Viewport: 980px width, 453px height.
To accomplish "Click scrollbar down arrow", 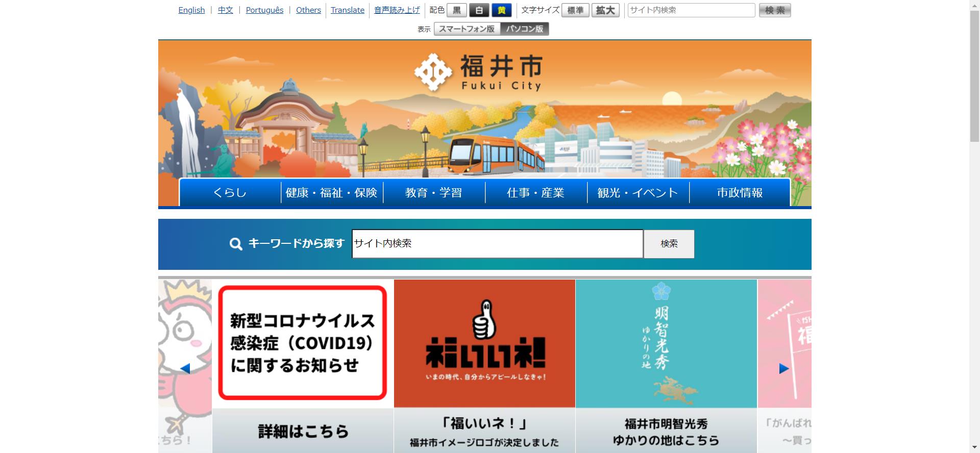I will pos(974,448).
